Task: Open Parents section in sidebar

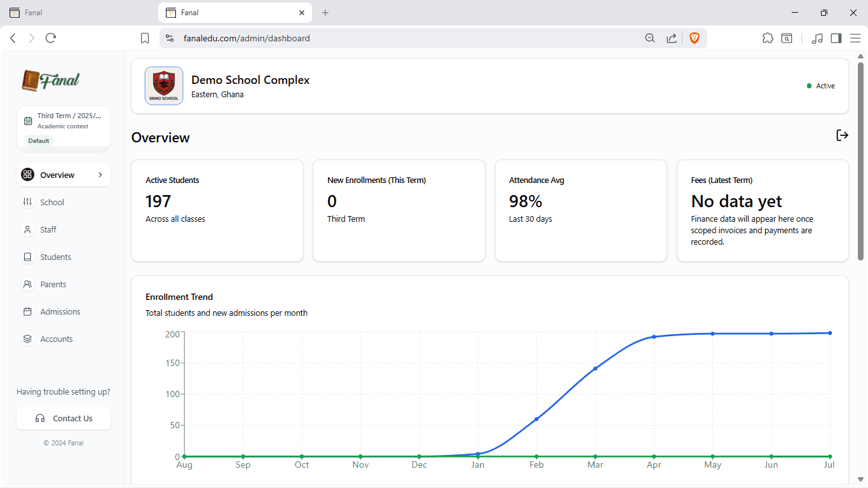Action: point(64,284)
